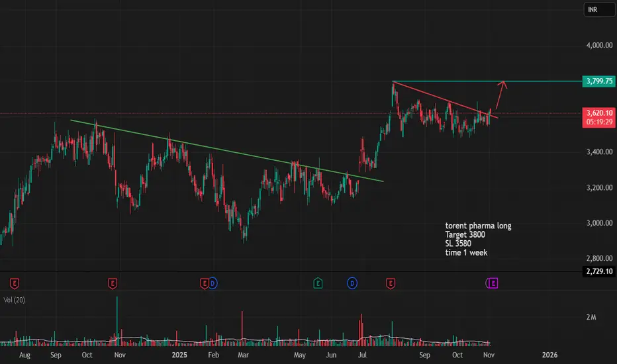Click the 3,620.10 current price label

point(599,113)
